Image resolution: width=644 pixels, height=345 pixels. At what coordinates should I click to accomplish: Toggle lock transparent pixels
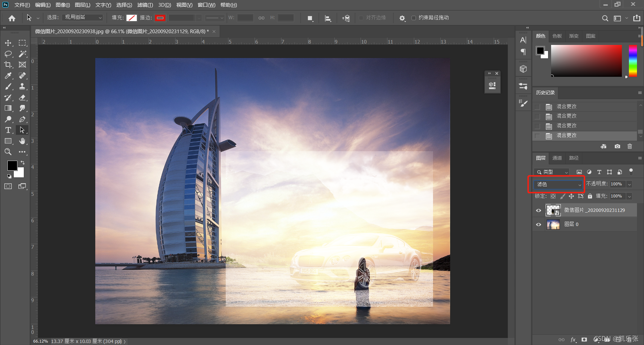coord(553,196)
